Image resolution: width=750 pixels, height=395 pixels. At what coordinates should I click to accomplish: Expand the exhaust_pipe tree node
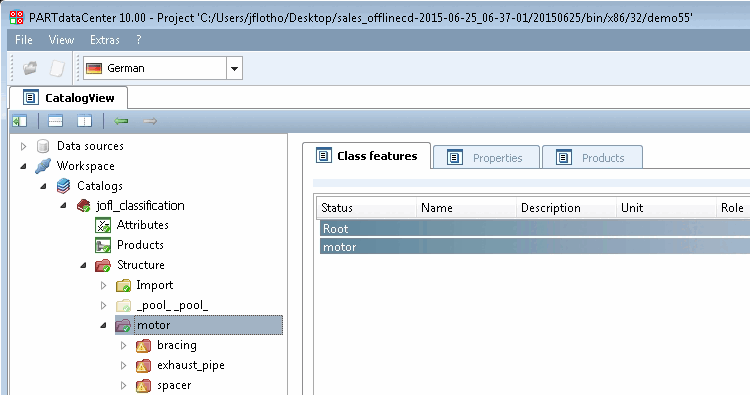(x=123, y=366)
